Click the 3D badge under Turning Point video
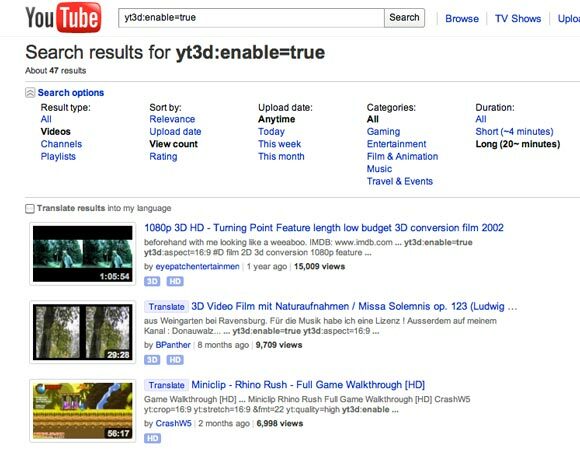This screenshot has width=580, height=457. tap(152, 282)
